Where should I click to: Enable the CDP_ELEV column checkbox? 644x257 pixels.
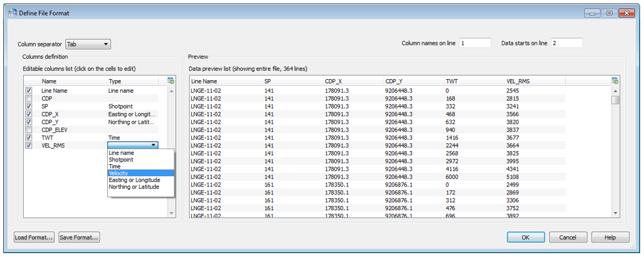[x=29, y=130]
